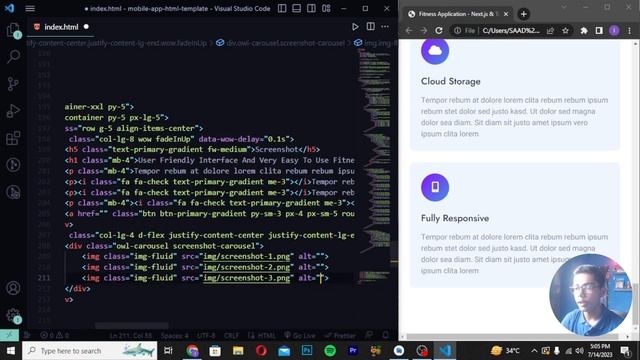Go forward in Chrome
640x360 pixels.
click(x=424, y=31)
